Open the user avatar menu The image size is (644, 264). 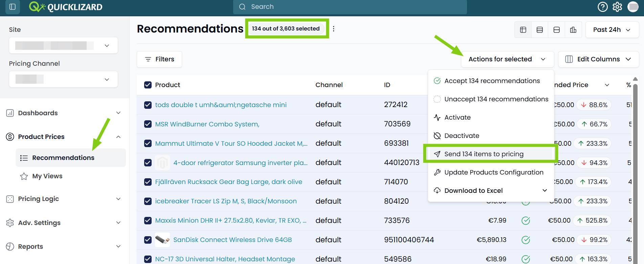tap(633, 7)
